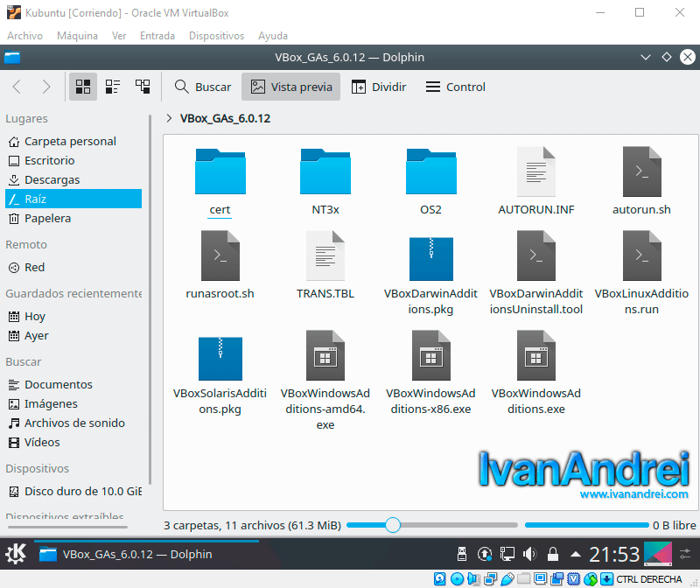Select VBoxWindowsAdditions-x86.exe file
This screenshot has width=700, height=588.
pyautogui.click(x=430, y=374)
